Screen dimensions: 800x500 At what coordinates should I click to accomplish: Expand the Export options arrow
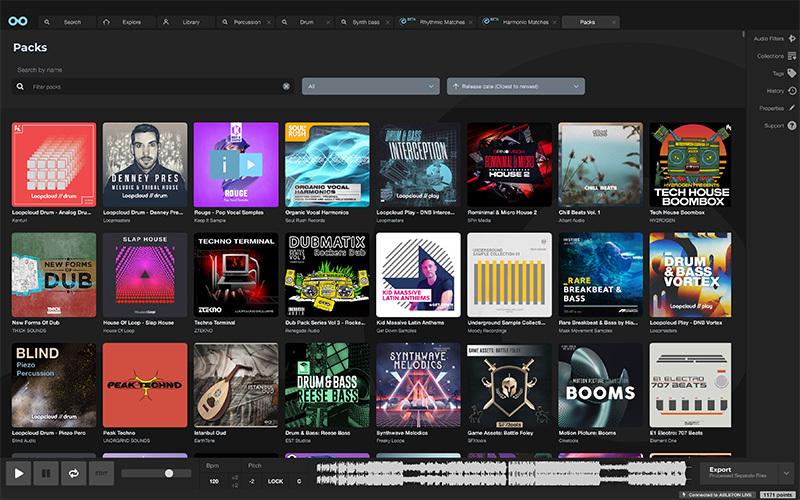[x=787, y=473]
